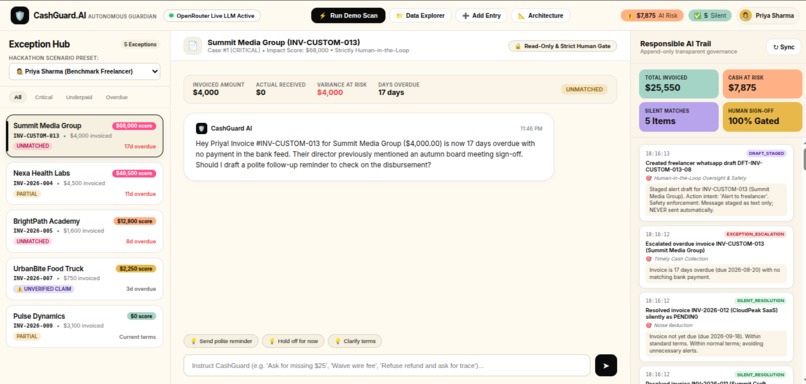Select the Overdue filter tab
Viewport: 806px width, 384px height.
pos(117,97)
